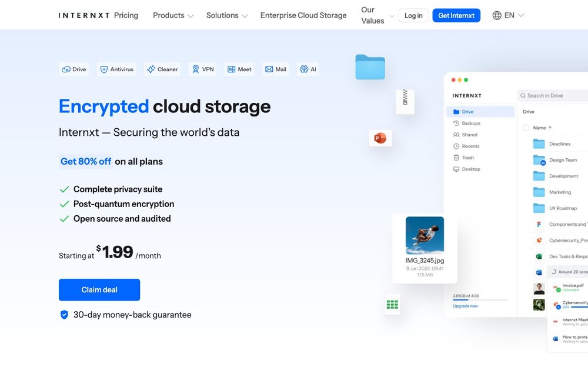Open Enterprise Cloud Storage page
Screen dimensions: 588x377
[x=303, y=15]
